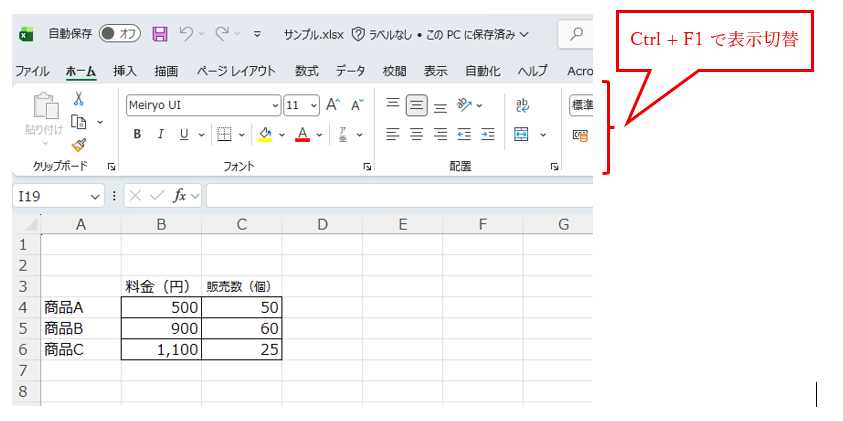Click the Insert Function fx icon

point(180,196)
